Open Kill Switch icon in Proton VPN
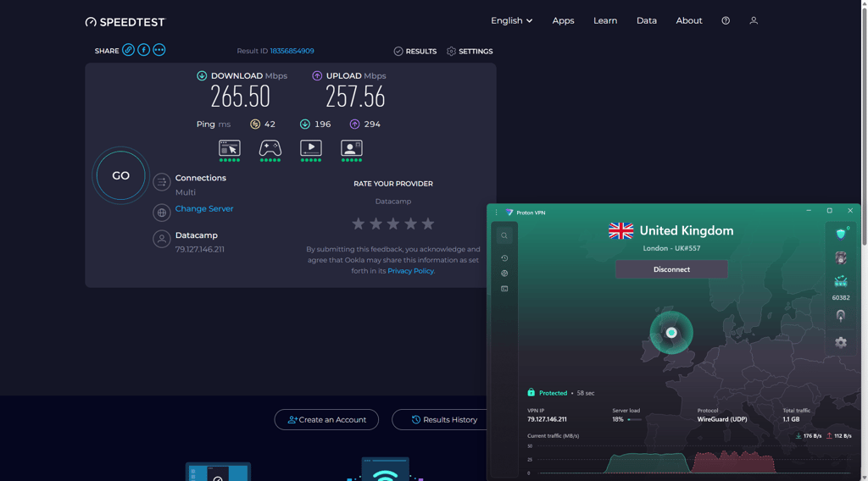868x481 pixels. [841, 257]
